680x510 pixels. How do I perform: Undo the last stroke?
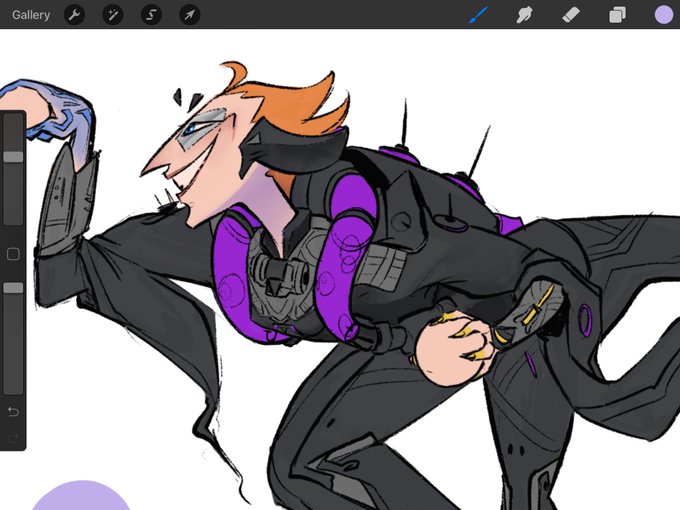pyautogui.click(x=13, y=411)
